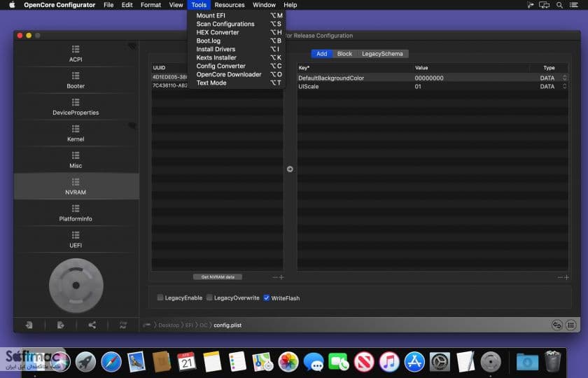Switch to the Block tab
588x378 pixels.
click(x=344, y=54)
